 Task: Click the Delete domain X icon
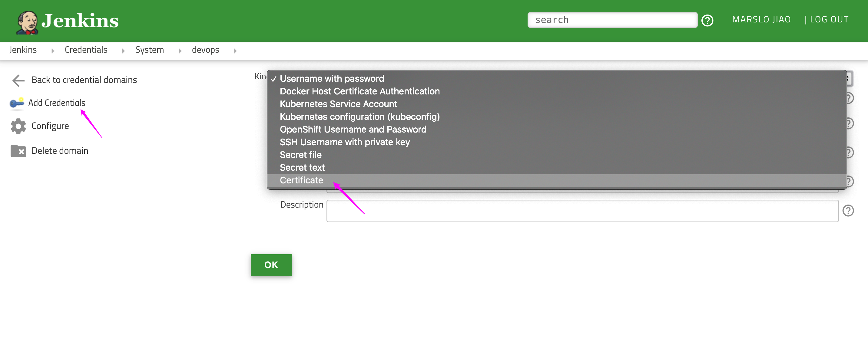point(19,150)
